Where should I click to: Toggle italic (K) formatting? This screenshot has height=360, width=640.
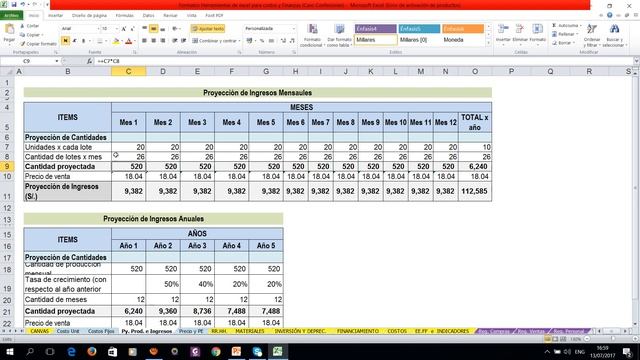(x=74, y=41)
